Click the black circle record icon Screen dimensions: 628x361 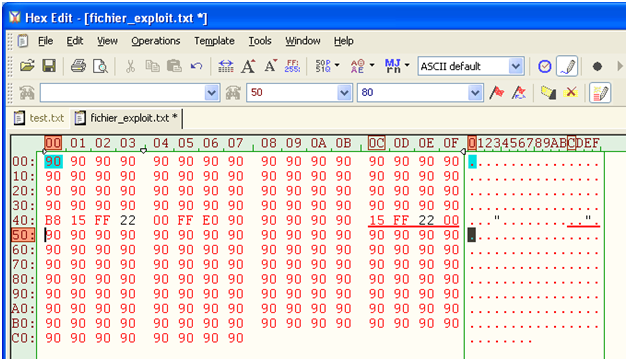[x=597, y=67]
